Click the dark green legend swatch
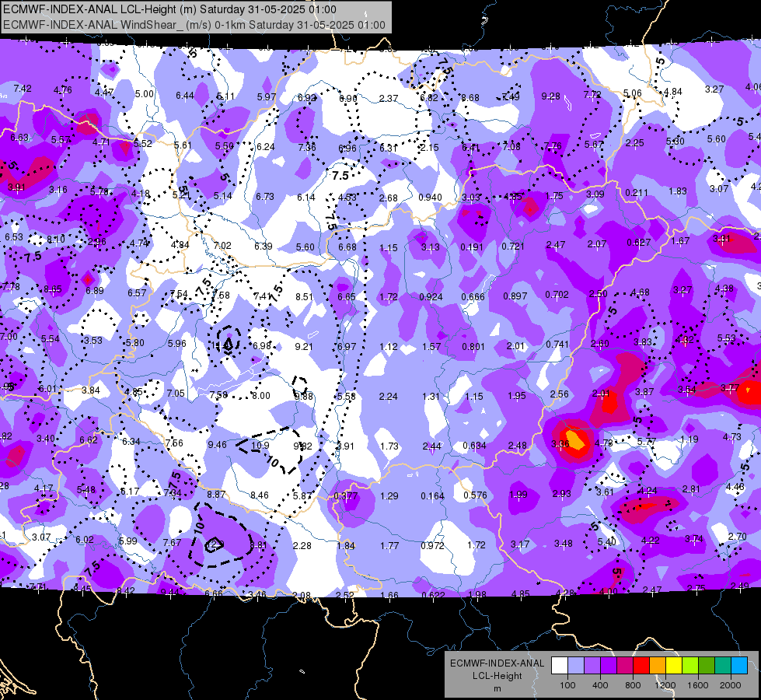This screenshot has height=700, width=761. [x=706, y=665]
